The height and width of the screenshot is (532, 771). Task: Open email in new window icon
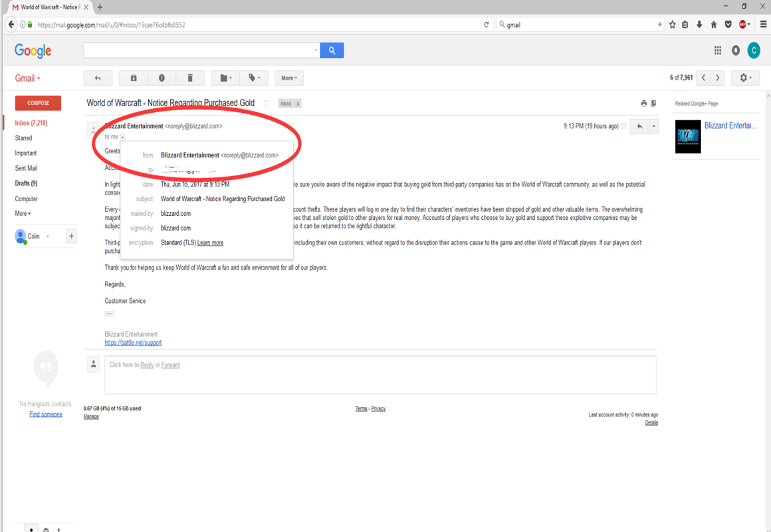[653, 103]
